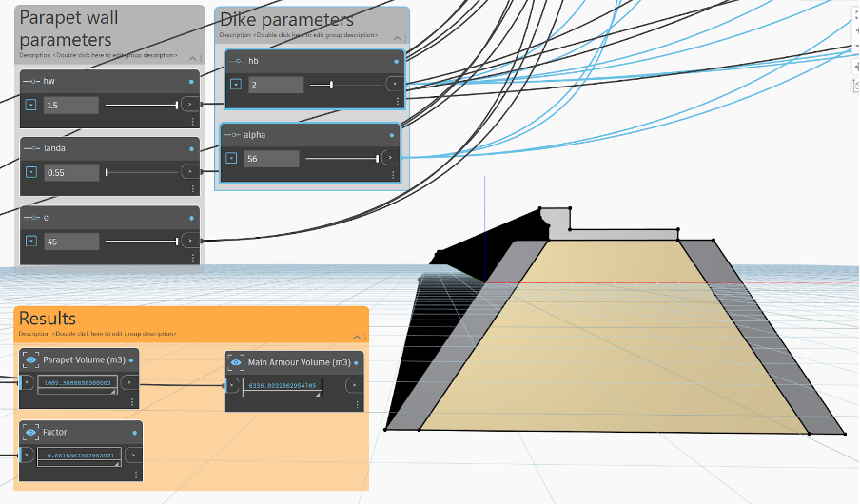860x504 pixels.
Task: Open the Main Armour Volume node menu dots
Action: click(x=357, y=405)
